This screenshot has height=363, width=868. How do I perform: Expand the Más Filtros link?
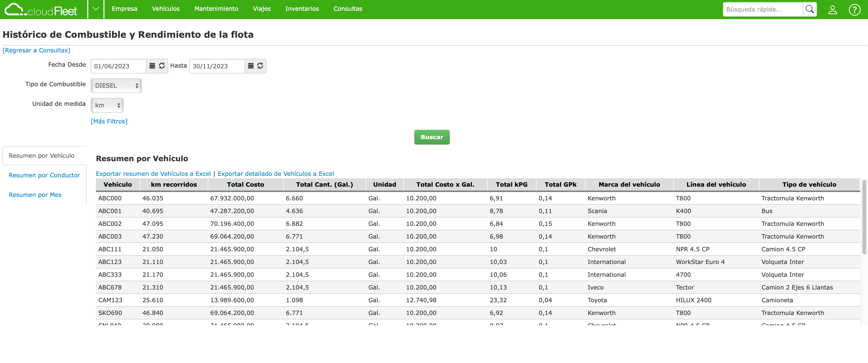[109, 121]
